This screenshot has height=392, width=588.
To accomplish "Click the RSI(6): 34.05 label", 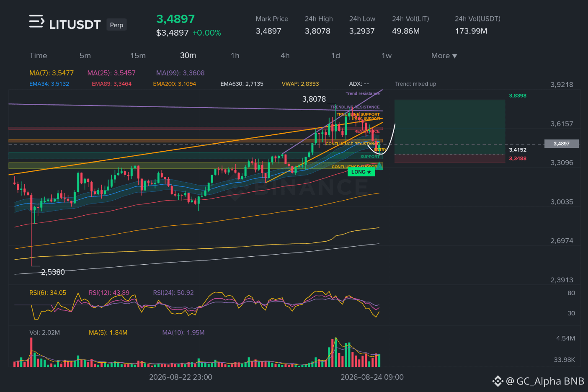I will click(48, 293).
